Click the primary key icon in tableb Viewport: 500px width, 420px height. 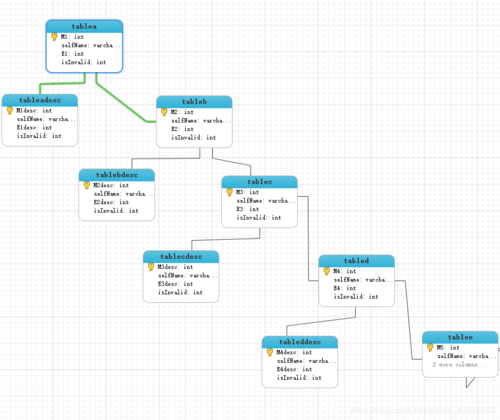point(164,112)
